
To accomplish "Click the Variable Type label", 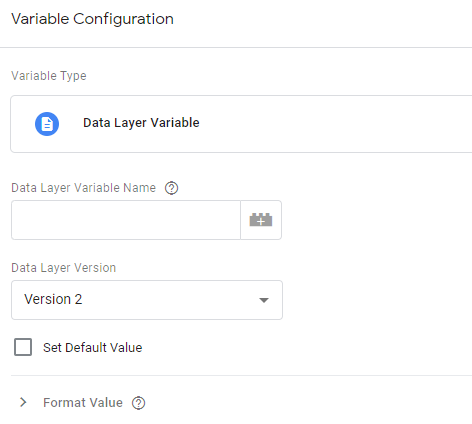I will click(49, 76).
